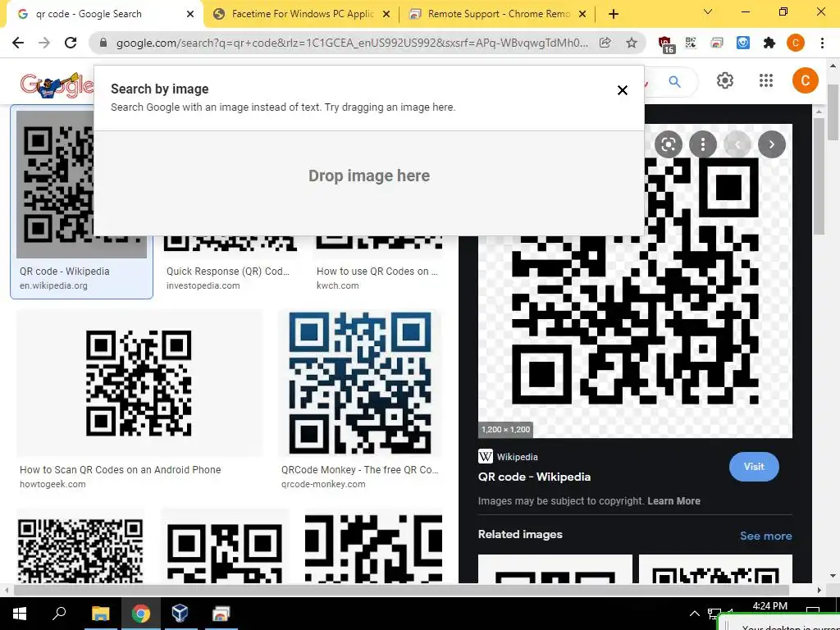
Task: Open File Explorer from the taskbar
Action: [100, 614]
